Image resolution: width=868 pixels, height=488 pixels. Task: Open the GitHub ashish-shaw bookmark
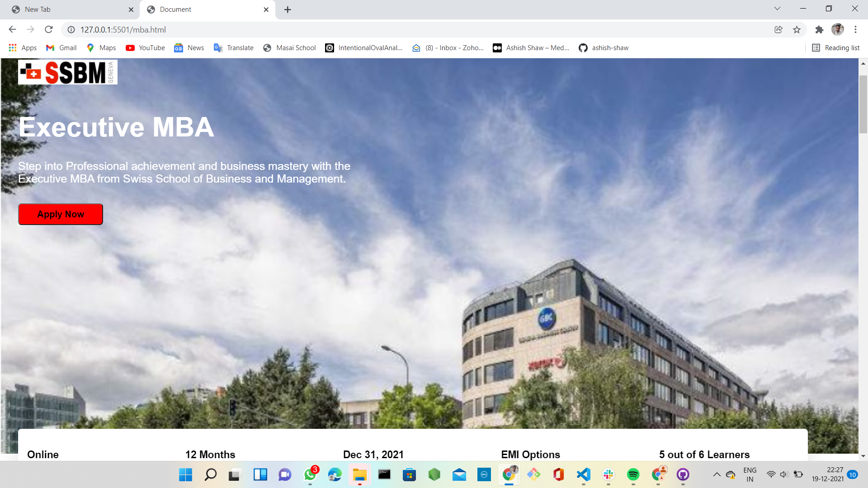coord(604,48)
